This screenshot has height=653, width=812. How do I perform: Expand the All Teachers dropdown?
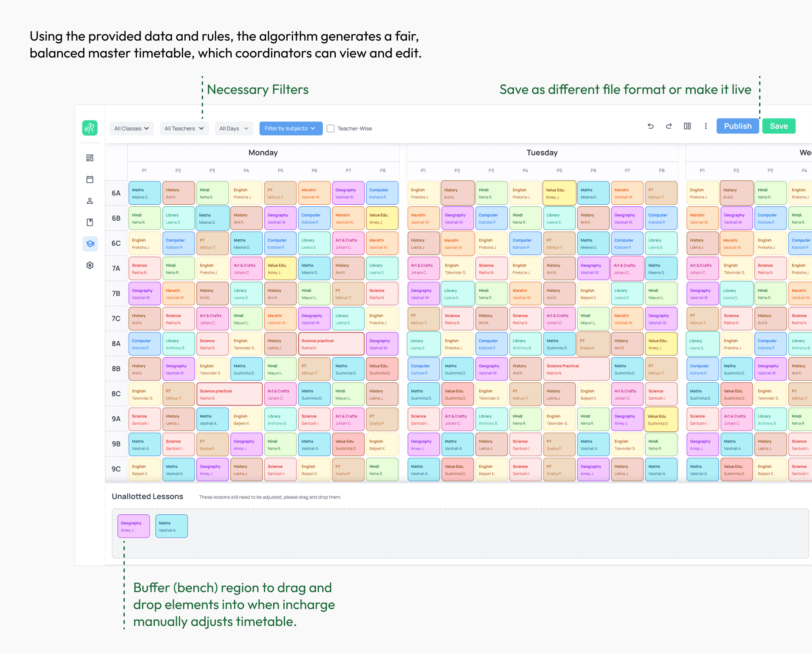click(184, 129)
